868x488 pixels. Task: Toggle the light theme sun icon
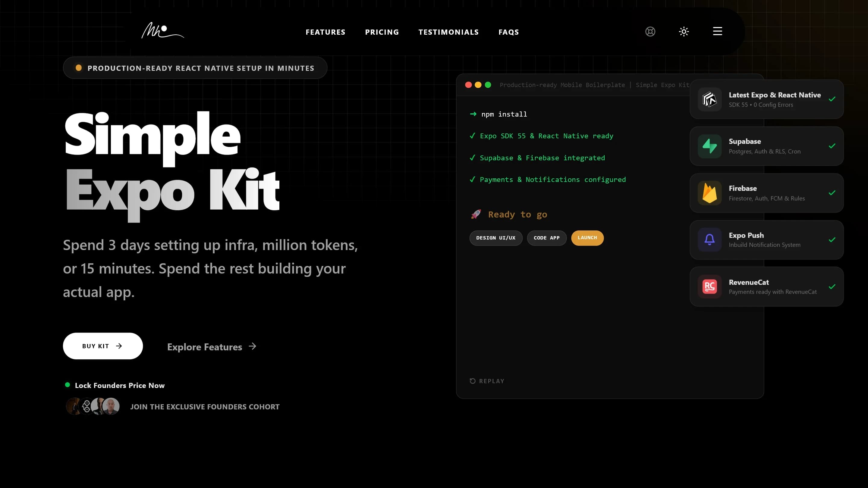pos(684,32)
